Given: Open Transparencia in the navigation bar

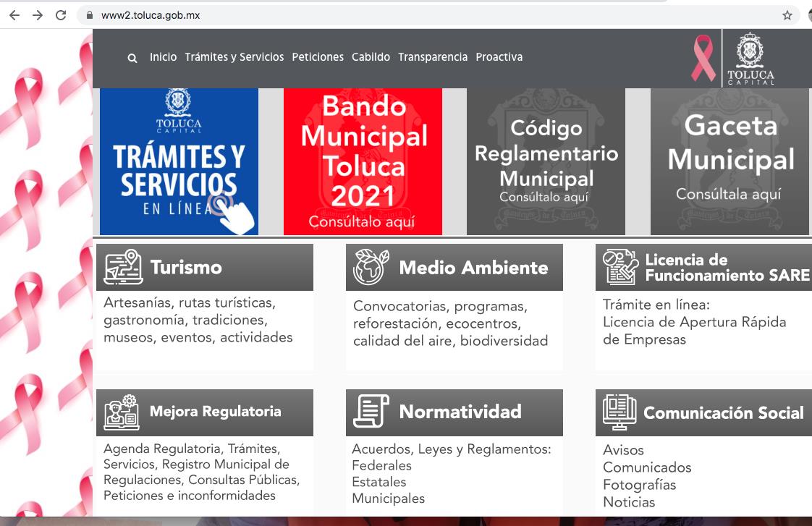Looking at the screenshot, I should click(x=433, y=57).
